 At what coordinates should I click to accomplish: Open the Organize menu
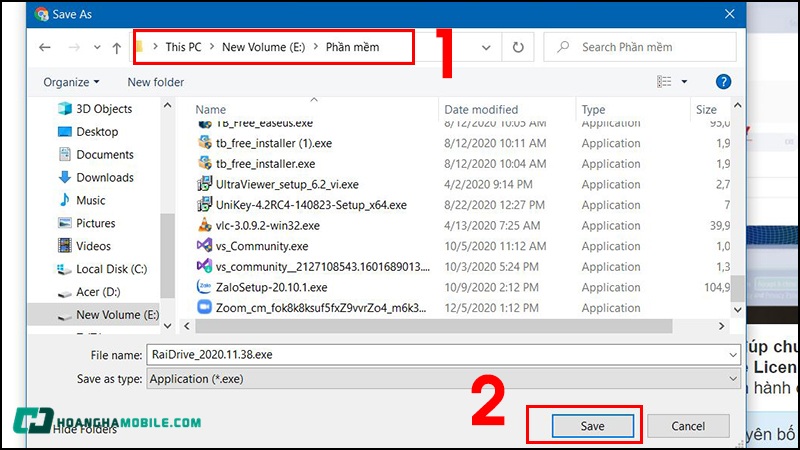click(72, 81)
